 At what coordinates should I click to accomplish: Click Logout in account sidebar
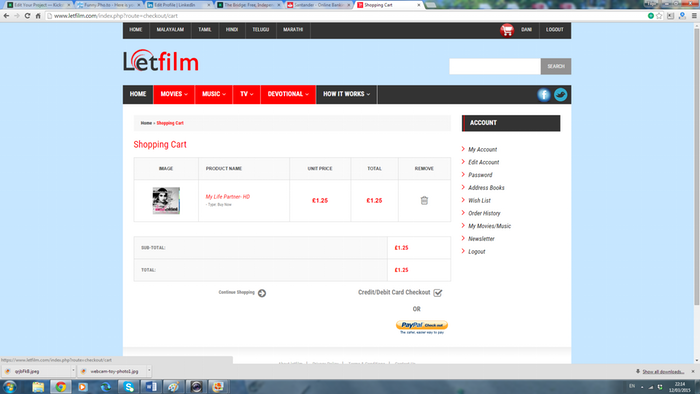pos(476,252)
